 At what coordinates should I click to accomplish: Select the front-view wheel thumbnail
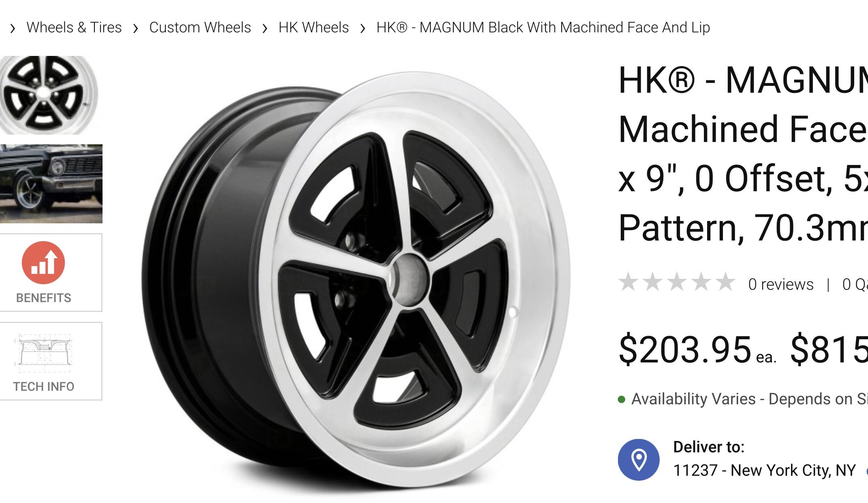point(49,95)
